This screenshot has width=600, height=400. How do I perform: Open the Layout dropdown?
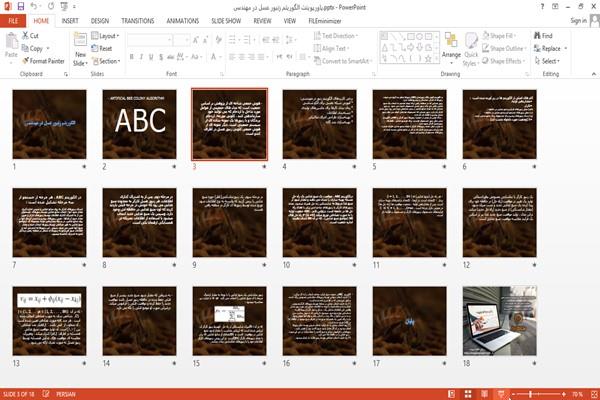point(106,36)
